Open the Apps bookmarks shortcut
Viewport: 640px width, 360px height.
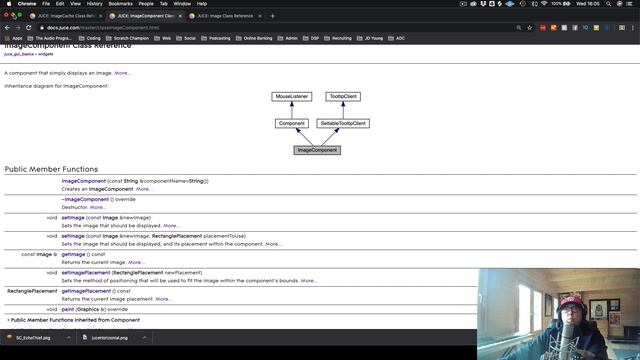13,38
